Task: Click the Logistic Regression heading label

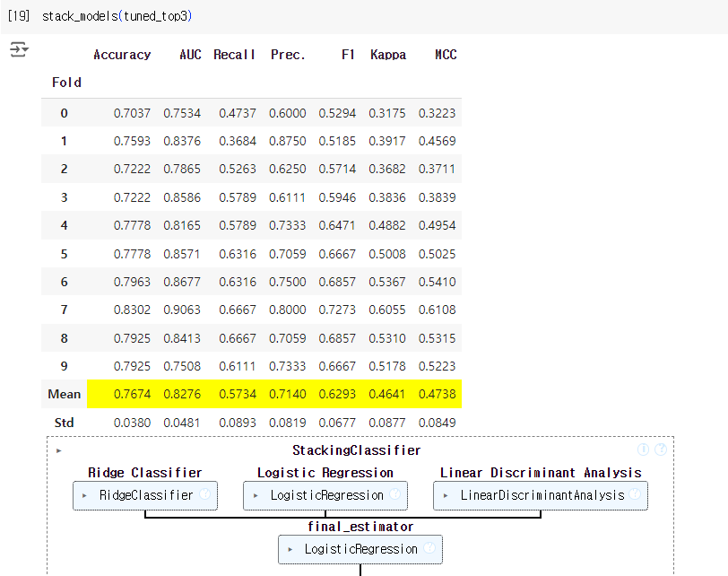Action: click(x=325, y=473)
